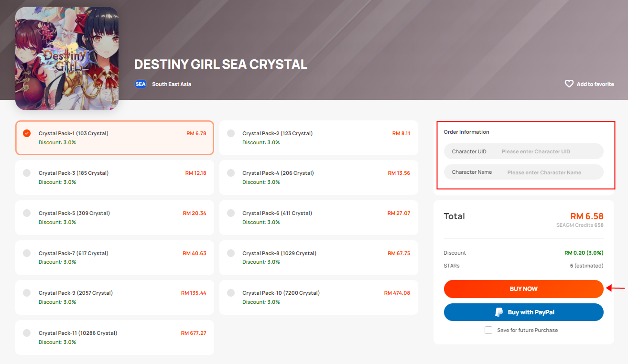Tick Save for future Purchase checkbox

tap(488, 330)
